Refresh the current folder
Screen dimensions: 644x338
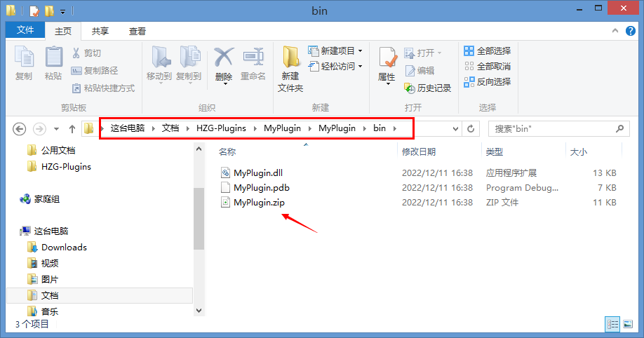click(x=471, y=129)
